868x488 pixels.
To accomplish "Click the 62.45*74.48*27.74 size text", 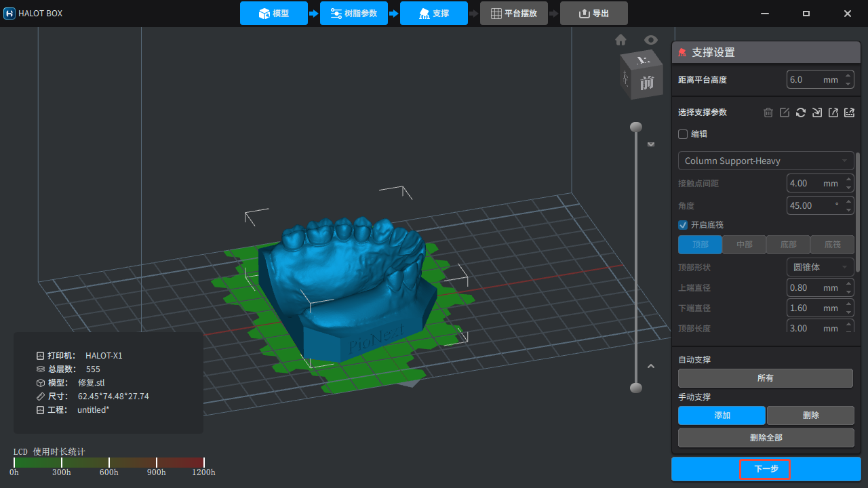I will 113,396.
